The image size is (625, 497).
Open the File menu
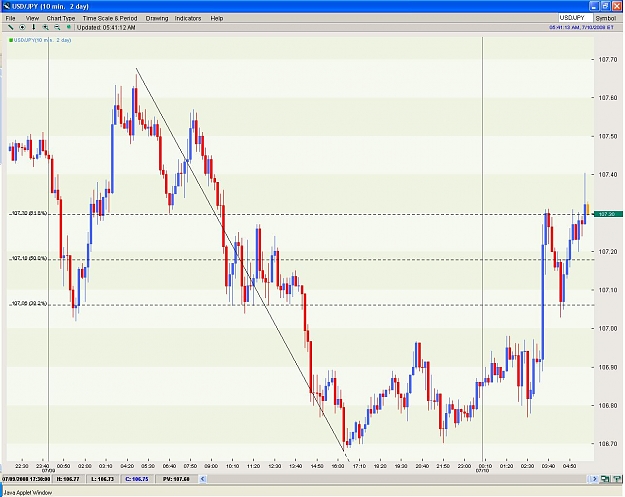[x=10, y=18]
